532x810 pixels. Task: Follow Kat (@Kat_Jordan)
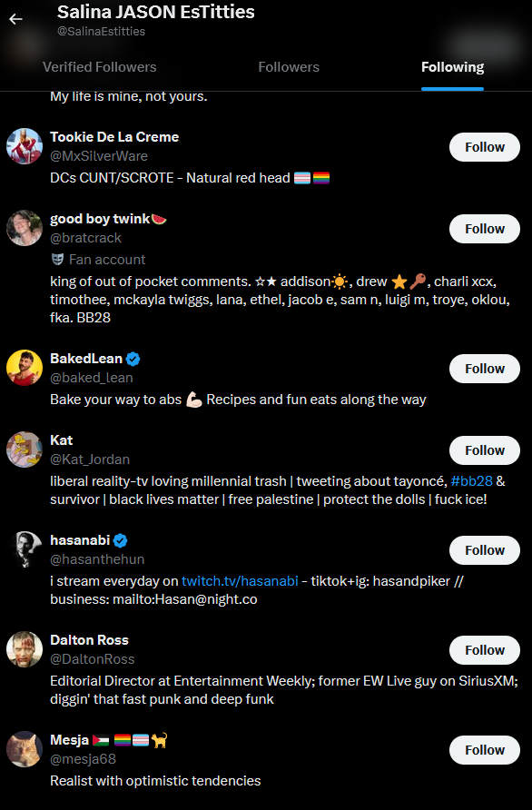point(485,450)
